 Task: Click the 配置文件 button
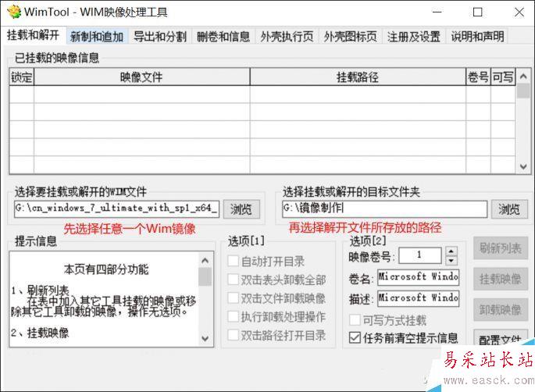(x=501, y=338)
